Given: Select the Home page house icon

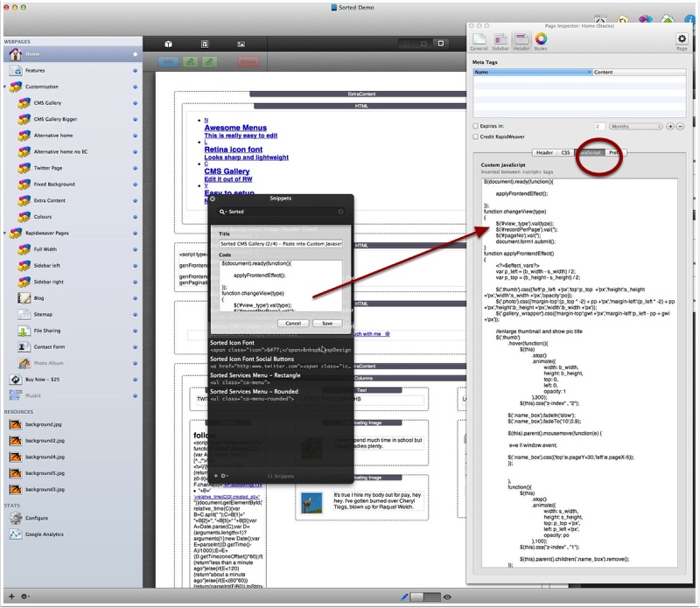Looking at the screenshot, I should [x=15, y=54].
